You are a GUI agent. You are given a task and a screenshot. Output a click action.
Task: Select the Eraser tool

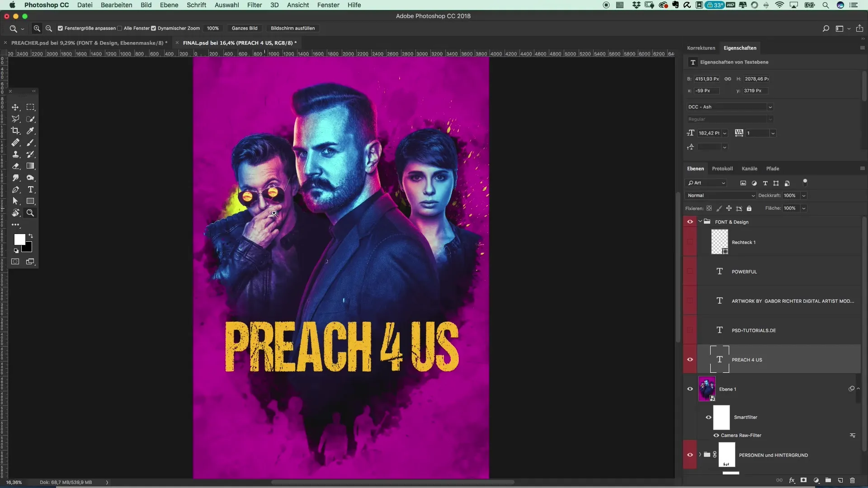(x=15, y=166)
